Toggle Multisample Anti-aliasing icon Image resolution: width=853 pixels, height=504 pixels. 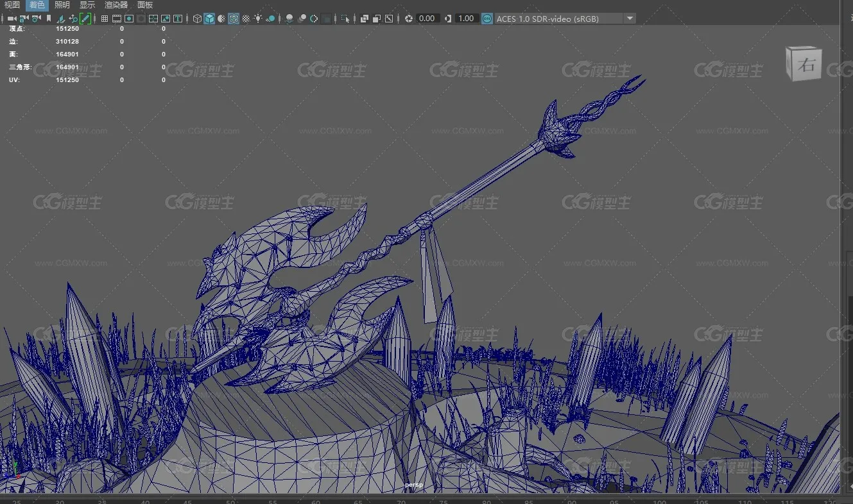pyautogui.click(x=314, y=19)
